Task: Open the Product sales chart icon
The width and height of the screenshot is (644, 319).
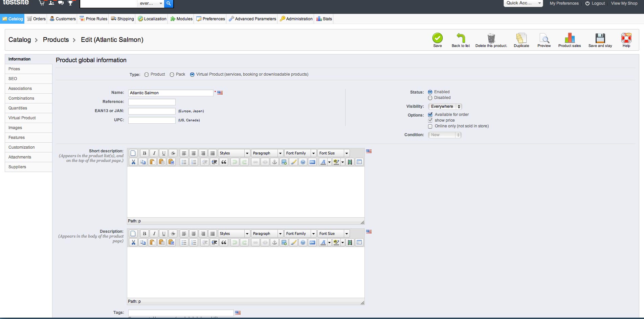Action: point(570,38)
